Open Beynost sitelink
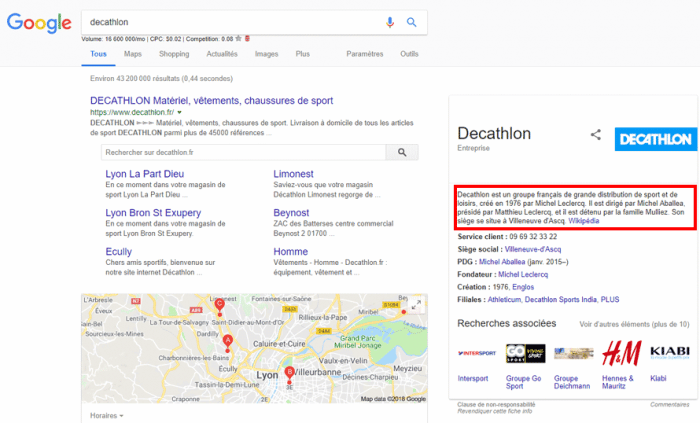Screen dimensions: 700x423 pyautogui.click(x=291, y=213)
